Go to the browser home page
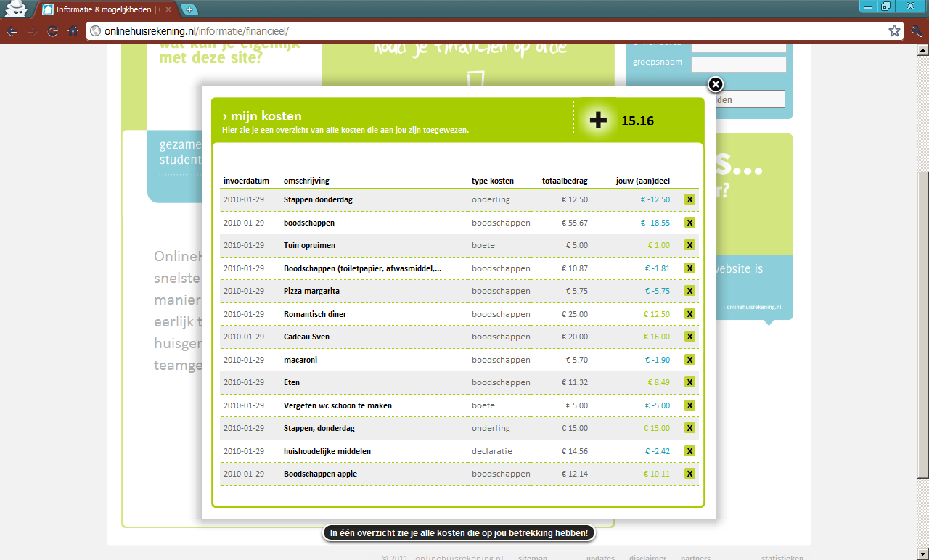929x560 pixels. [x=73, y=31]
